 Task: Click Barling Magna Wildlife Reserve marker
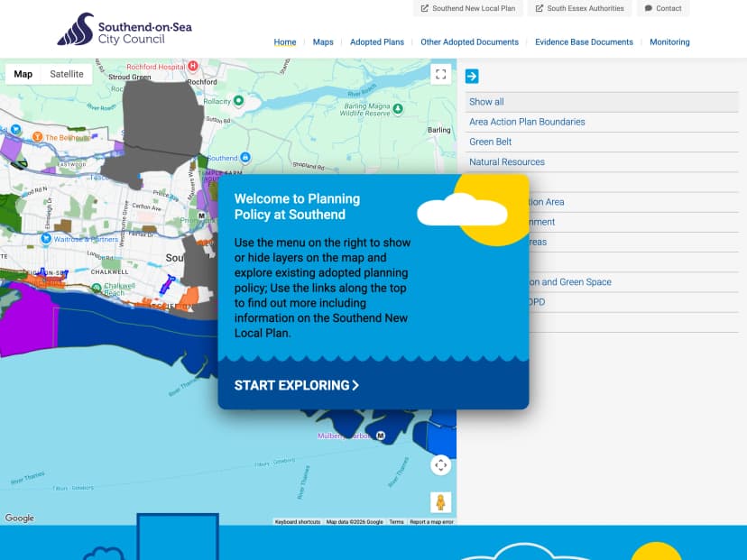point(398,108)
